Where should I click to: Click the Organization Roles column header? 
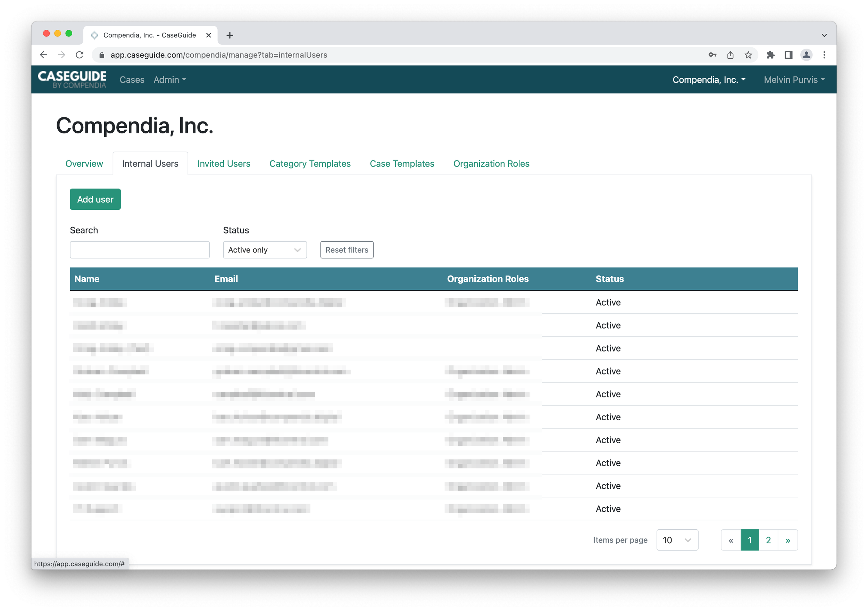[488, 279]
